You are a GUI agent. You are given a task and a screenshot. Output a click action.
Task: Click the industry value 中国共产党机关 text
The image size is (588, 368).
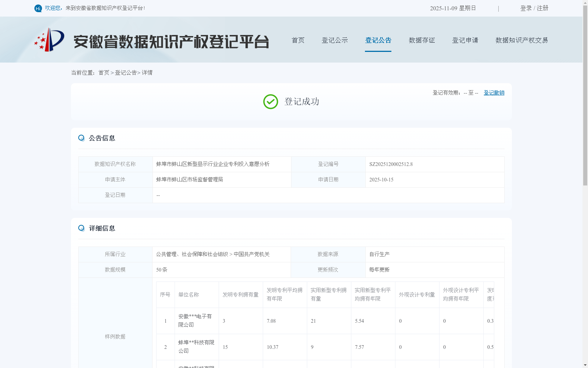[252, 254]
